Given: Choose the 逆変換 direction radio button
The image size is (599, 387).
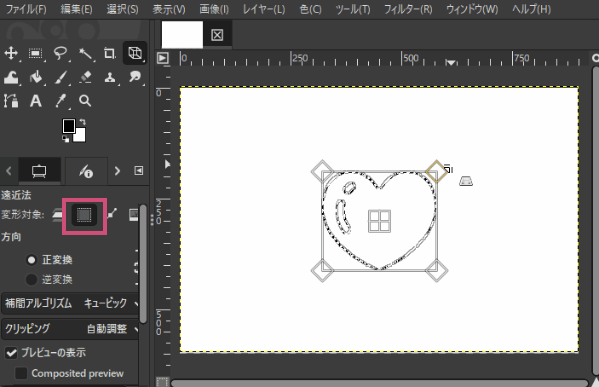Looking at the screenshot, I should tap(31, 280).
